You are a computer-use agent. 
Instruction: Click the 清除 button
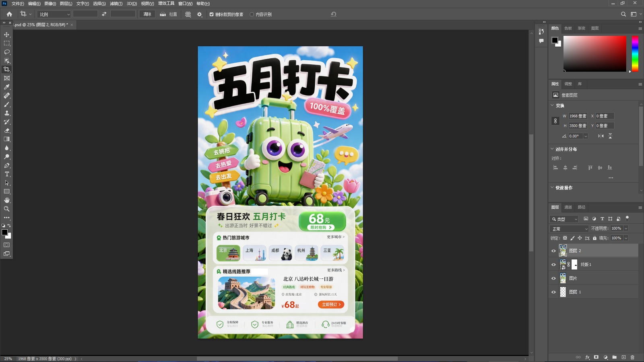tap(147, 14)
